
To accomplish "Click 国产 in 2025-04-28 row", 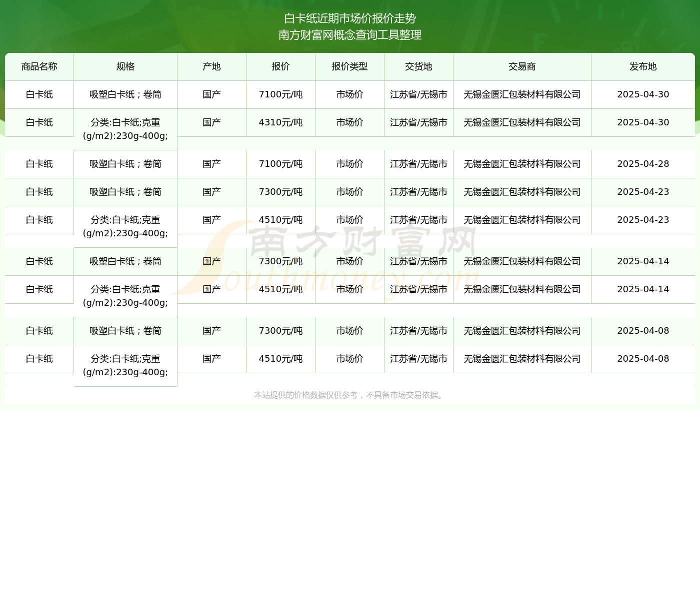I will pos(211,164).
